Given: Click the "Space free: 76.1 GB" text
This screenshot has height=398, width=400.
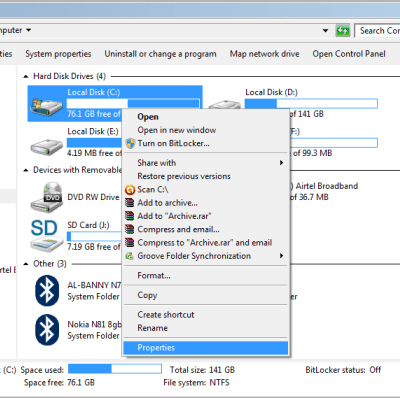Looking at the screenshot, I should tap(59, 382).
